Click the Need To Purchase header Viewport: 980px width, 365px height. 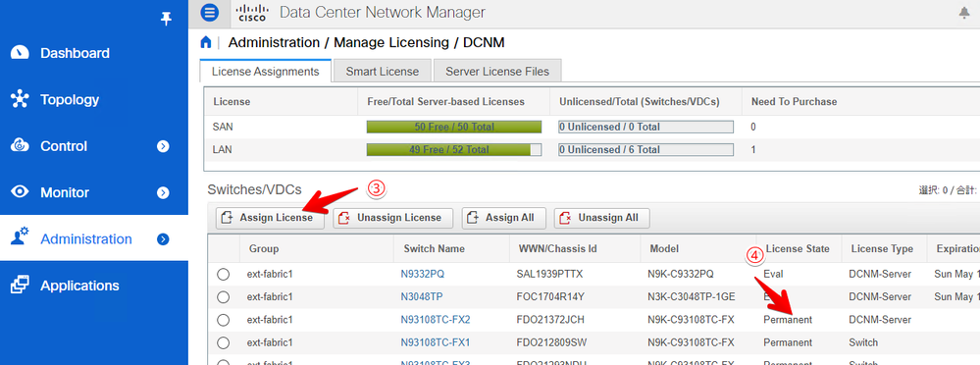click(x=794, y=101)
